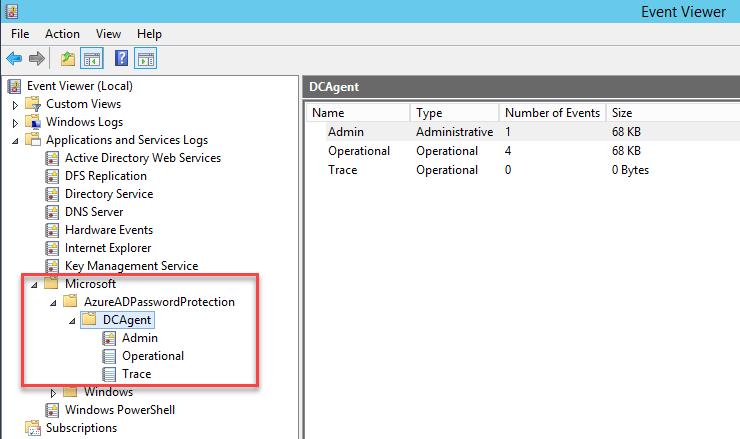The image size is (740, 439).
Task: Sort by the Name column header
Action: coord(358,113)
